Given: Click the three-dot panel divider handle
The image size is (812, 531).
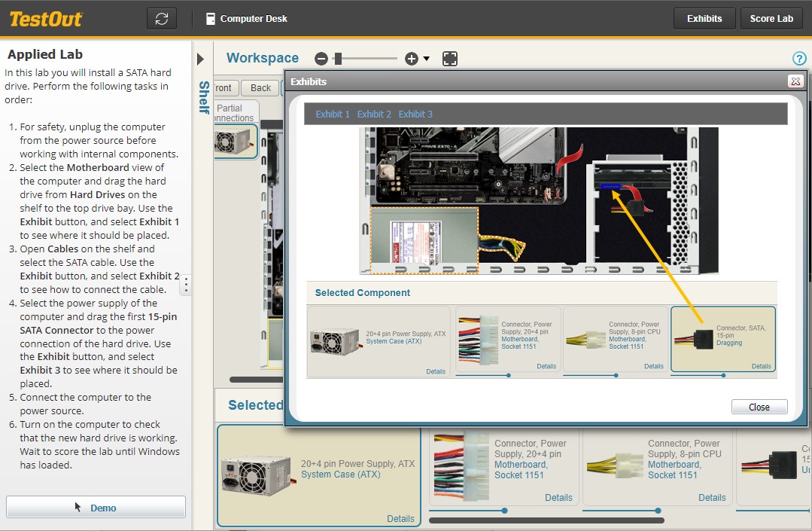Looking at the screenshot, I should tap(185, 285).
